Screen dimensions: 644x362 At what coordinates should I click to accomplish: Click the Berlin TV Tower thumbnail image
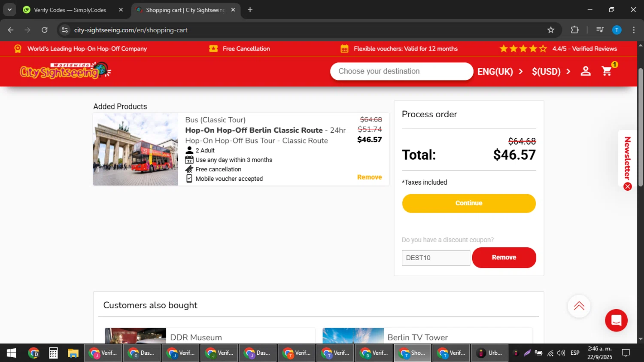point(353,336)
